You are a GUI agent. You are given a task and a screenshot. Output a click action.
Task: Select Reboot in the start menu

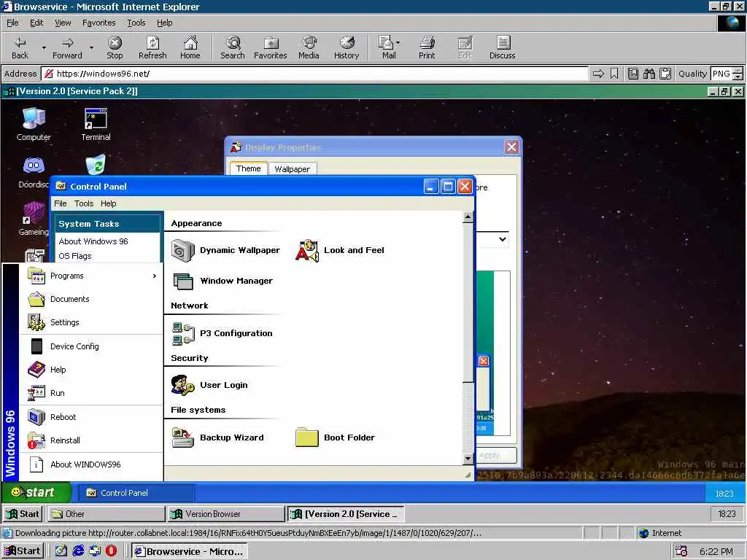pos(91,416)
